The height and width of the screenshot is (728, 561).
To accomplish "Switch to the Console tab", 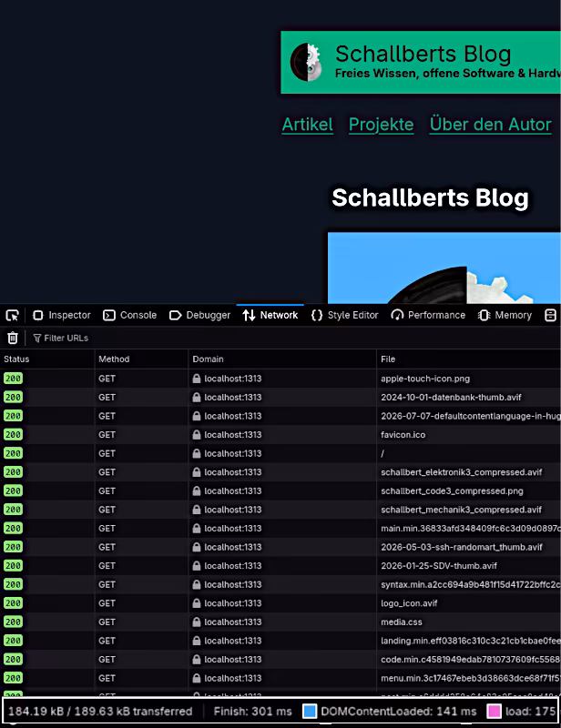I will pyautogui.click(x=129, y=315).
